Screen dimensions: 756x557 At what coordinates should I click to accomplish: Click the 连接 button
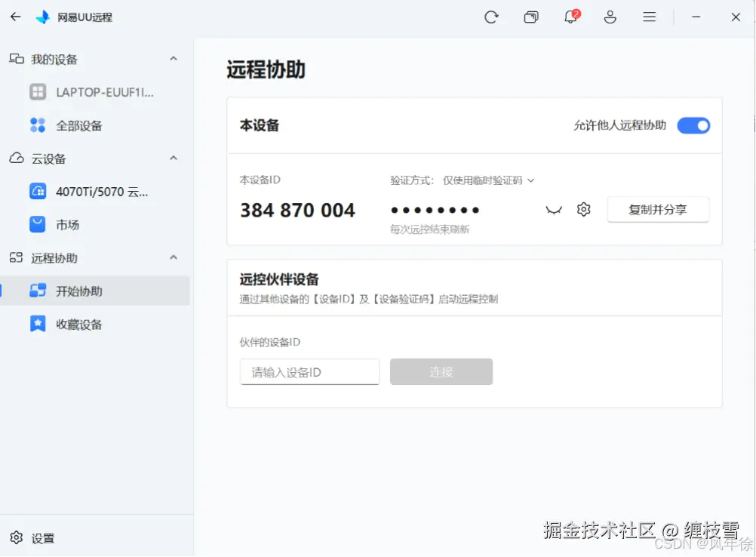pyautogui.click(x=441, y=371)
